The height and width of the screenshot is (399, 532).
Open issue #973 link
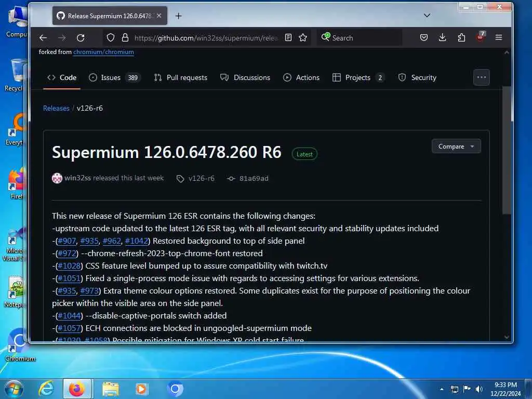(x=89, y=291)
